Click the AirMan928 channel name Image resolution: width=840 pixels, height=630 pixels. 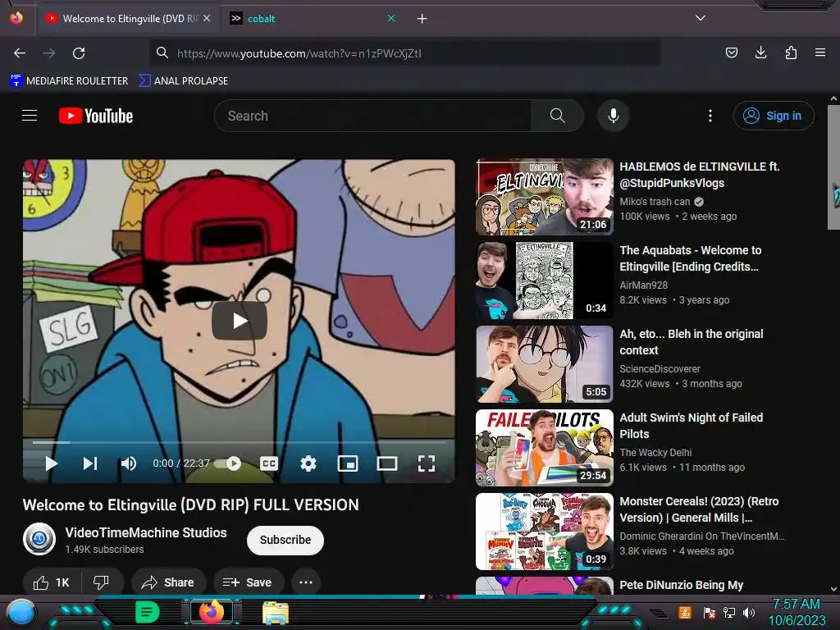pyautogui.click(x=644, y=285)
